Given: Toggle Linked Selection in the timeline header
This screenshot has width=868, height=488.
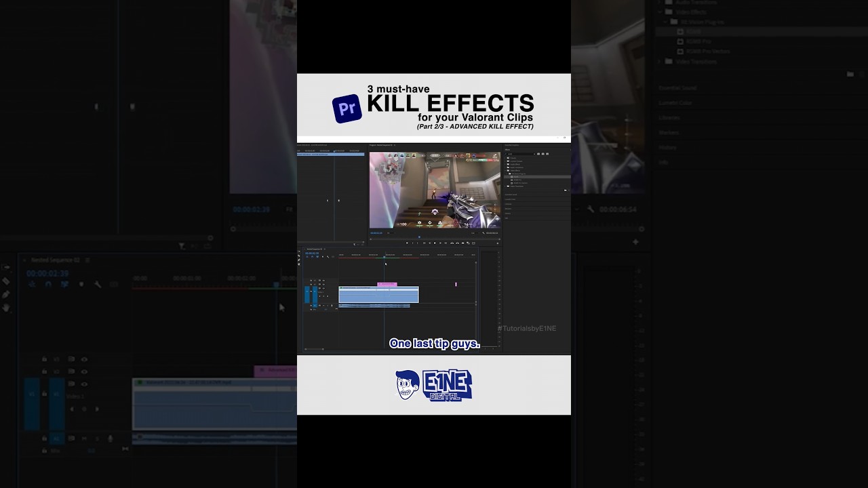Looking at the screenshot, I should point(317,257).
